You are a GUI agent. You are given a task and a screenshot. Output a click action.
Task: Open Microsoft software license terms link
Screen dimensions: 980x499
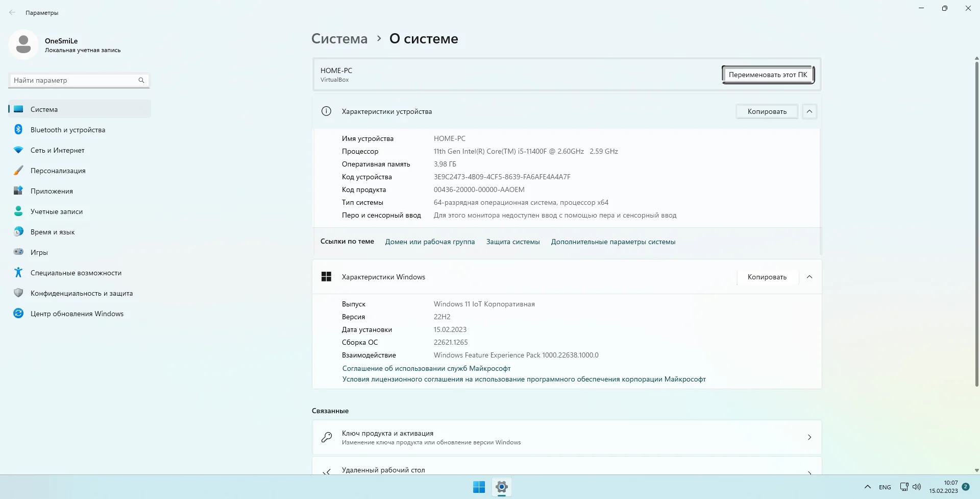coord(524,379)
